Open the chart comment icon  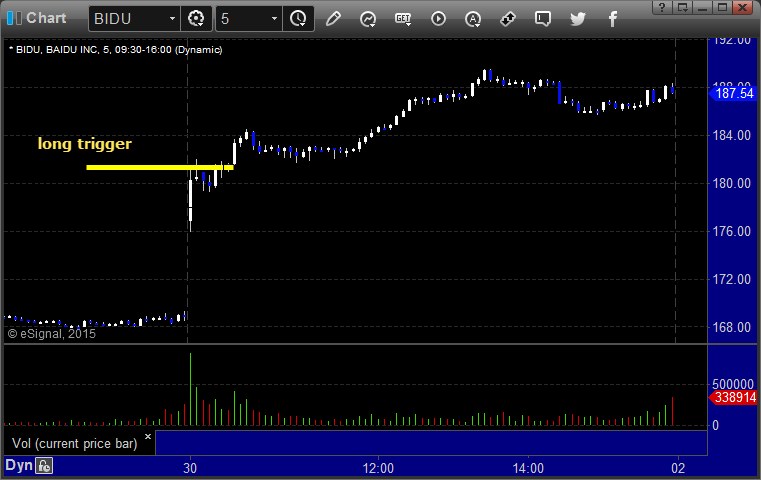pos(543,19)
